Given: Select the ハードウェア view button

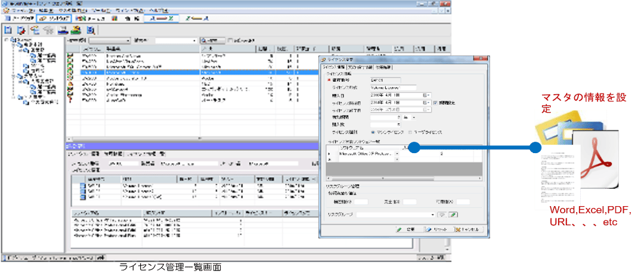Looking at the screenshot, I should click(18, 18).
